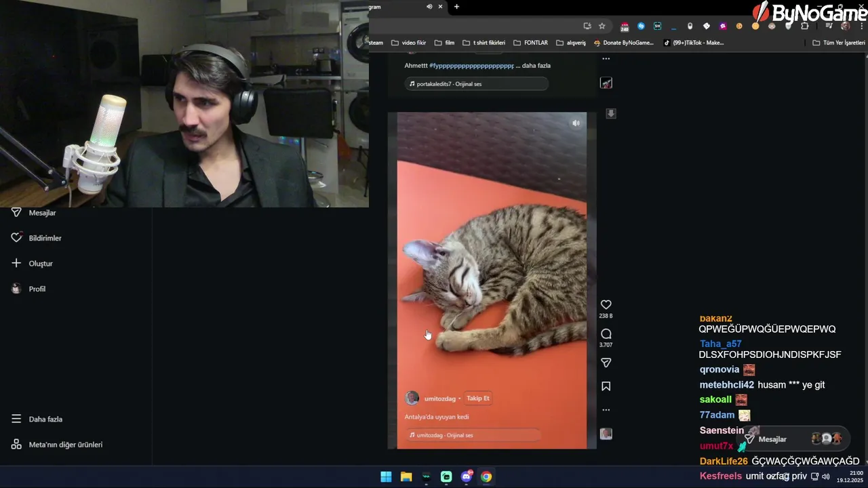Open Chrome from the taskbar
The width and height of the screenshot is (868, 488).
tap(486, 476)
